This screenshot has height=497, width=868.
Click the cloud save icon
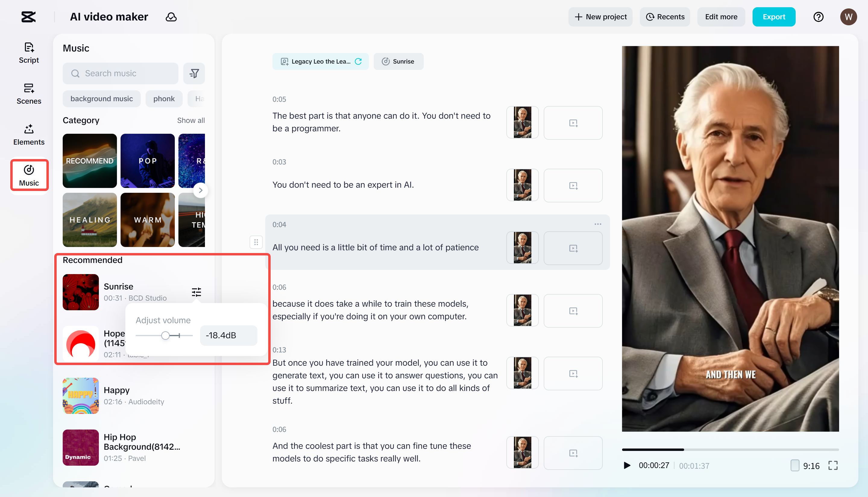[x=171, y=17]
